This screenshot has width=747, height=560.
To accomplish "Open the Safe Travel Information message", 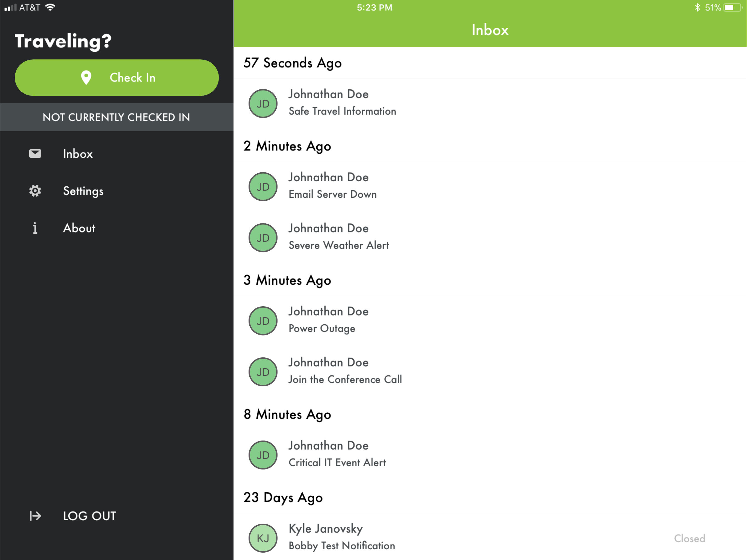I will tap(490, 103).
